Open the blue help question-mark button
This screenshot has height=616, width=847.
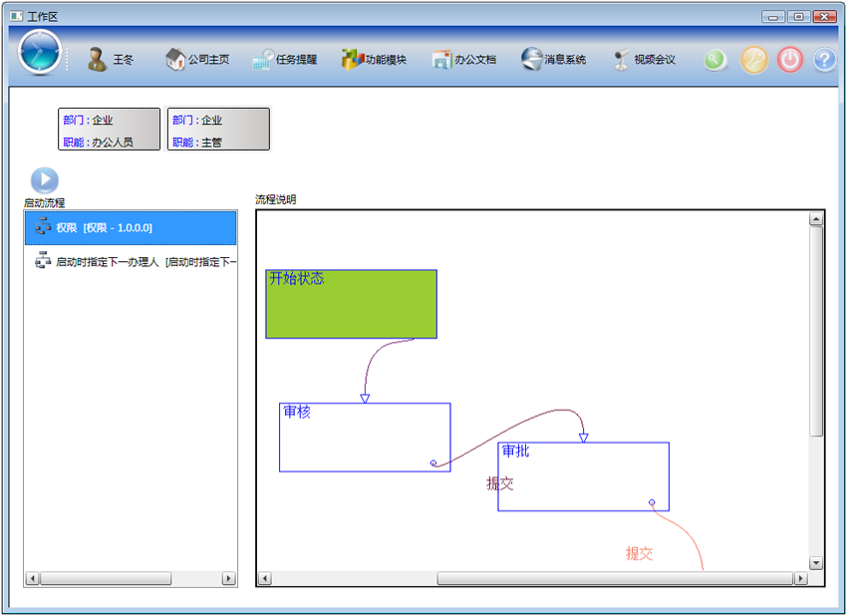click(824, 60)
